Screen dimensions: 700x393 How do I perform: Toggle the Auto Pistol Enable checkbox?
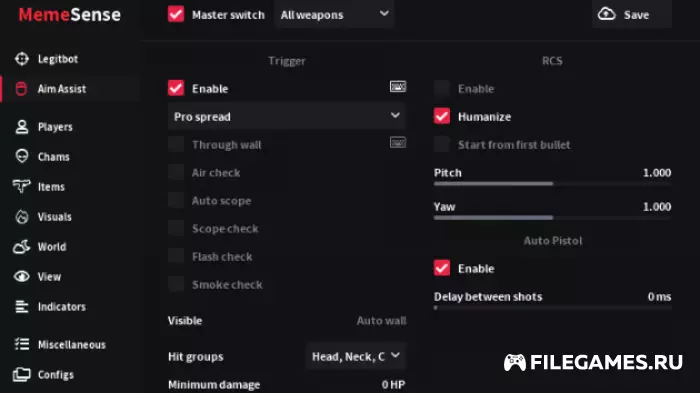442,268
